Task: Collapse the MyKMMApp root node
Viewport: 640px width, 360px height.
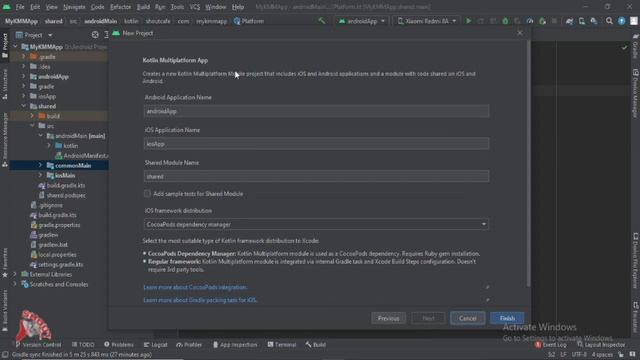Action: tap(16, 47)
